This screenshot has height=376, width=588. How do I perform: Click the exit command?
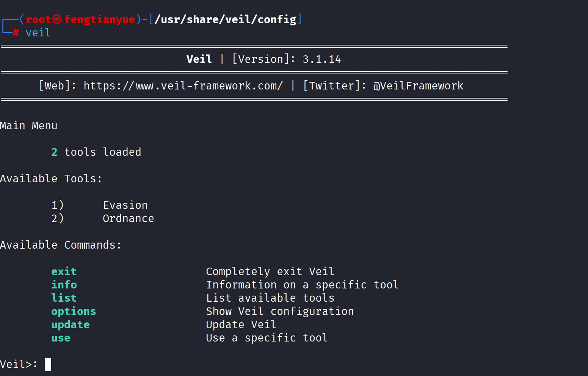pyautogui.click(x=64, y=271)
